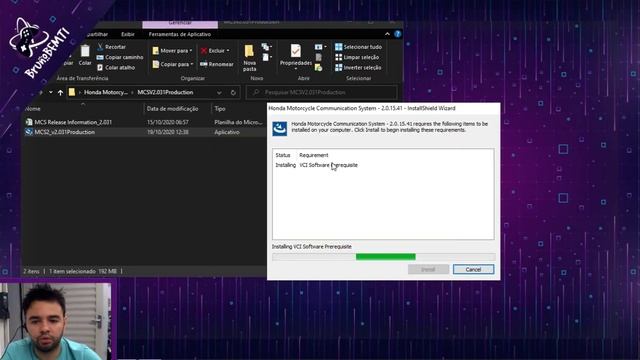
Task: Sort by Data de modificação column
Action: tap(173, 109)
